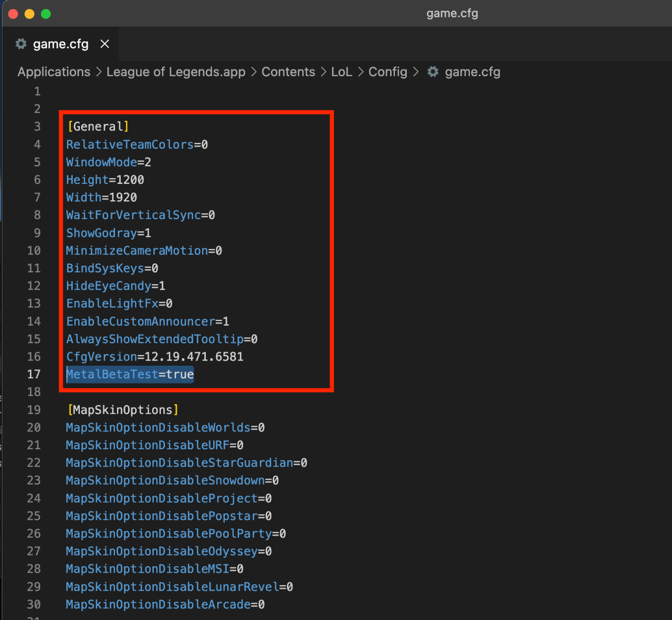672x620 pixels.
Task: Click EnableCustomAnnouncer=1 line
Action: coord(148,322)
